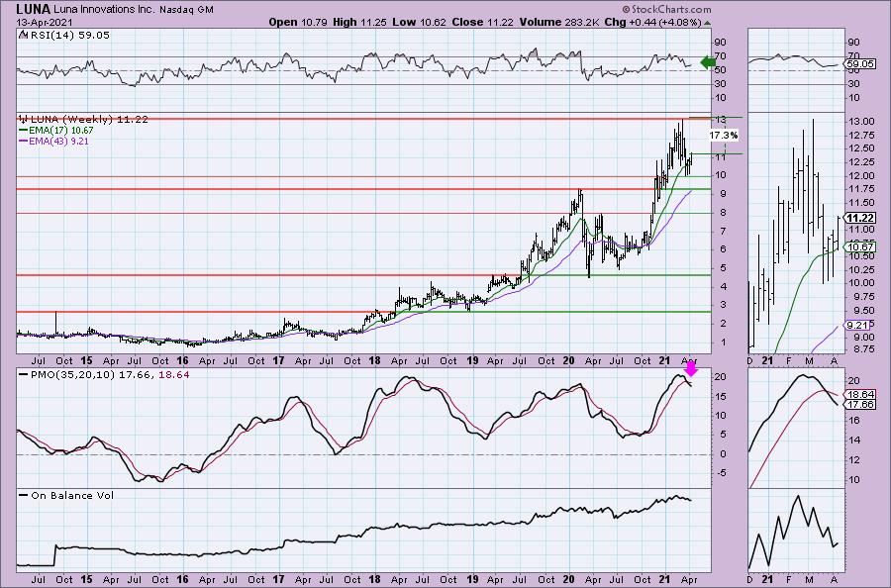891x588 pixels.
Task: Click the Low 10.62 value
Action: (x=420, y=22)
